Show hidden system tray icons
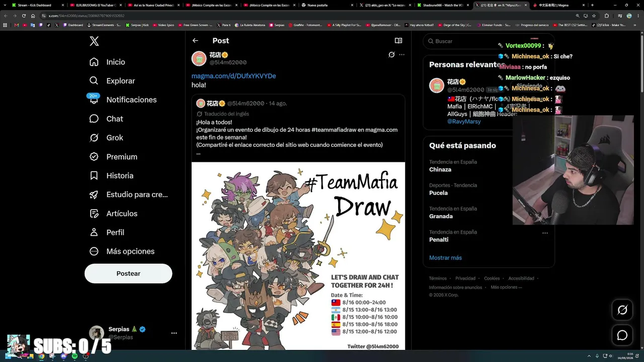 590,356
